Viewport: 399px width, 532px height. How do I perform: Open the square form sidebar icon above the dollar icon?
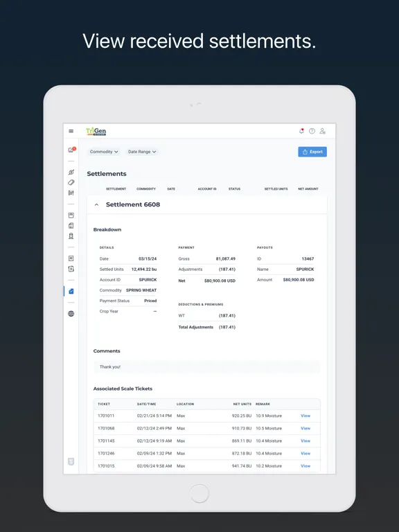tap(71, 258)
